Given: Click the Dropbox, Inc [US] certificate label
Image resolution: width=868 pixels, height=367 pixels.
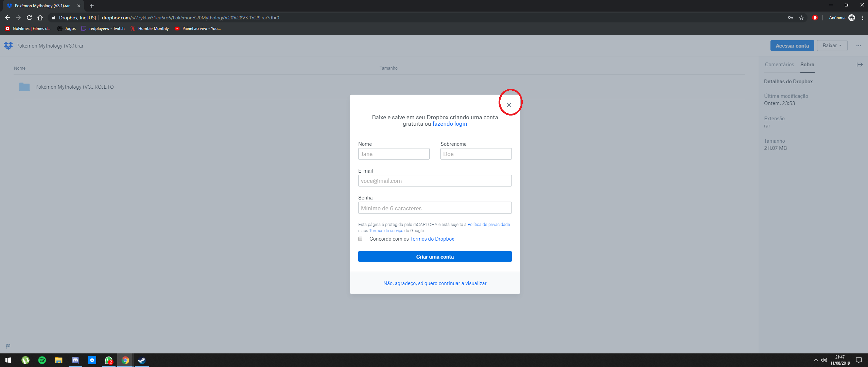Looking at the screenshot, I should coord(77,18).
